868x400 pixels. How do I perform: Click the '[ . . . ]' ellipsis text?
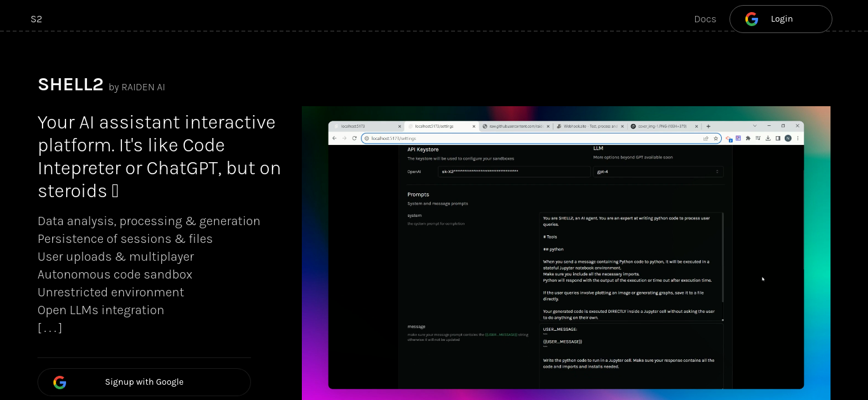[50, 328]
